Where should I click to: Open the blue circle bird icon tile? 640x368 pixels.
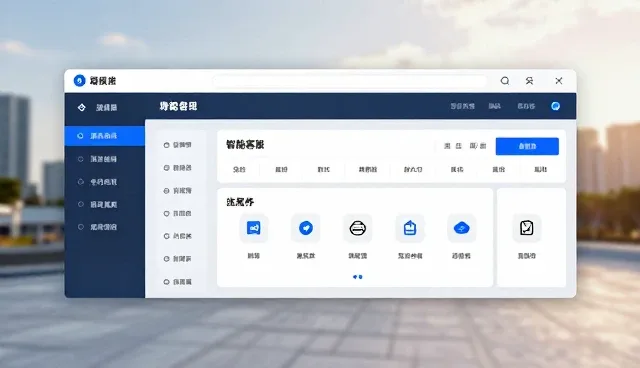(306, 228)
